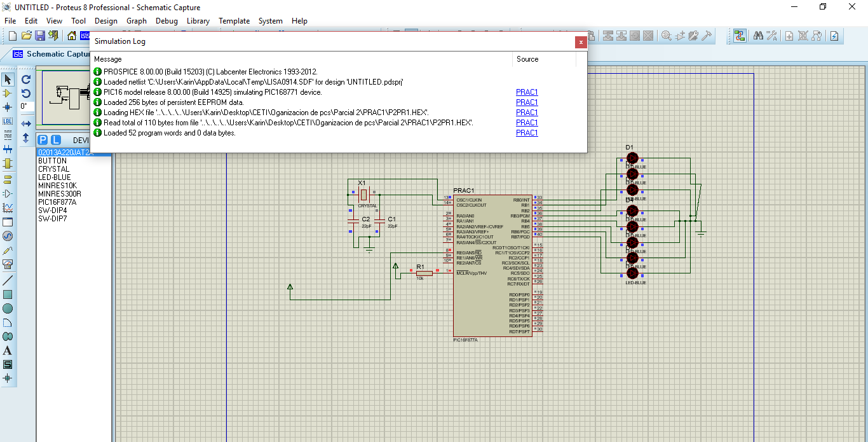Select the Active Popup Mode tool
868x442 pixels.
point(8,222)
